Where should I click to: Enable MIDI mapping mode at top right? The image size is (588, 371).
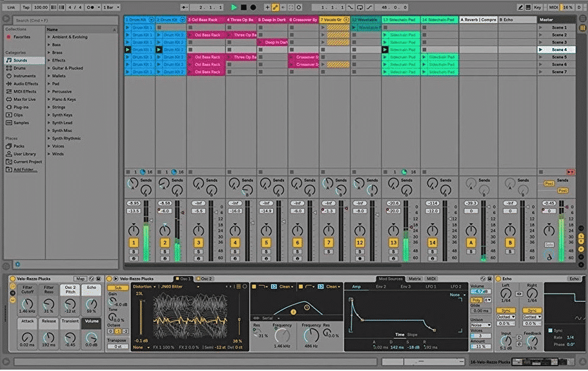pos(554,7)
